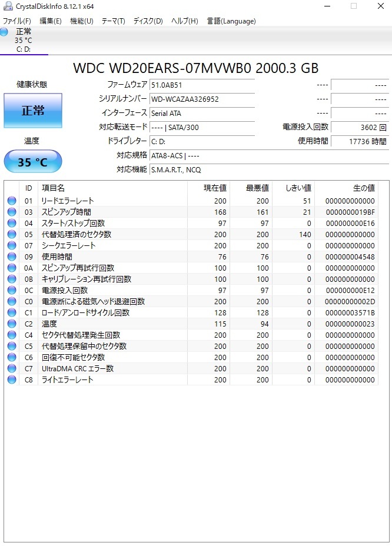Click the serial number field WD-WCAZAA326952
This screenshot has height=546, width=392.
[202, 99]
